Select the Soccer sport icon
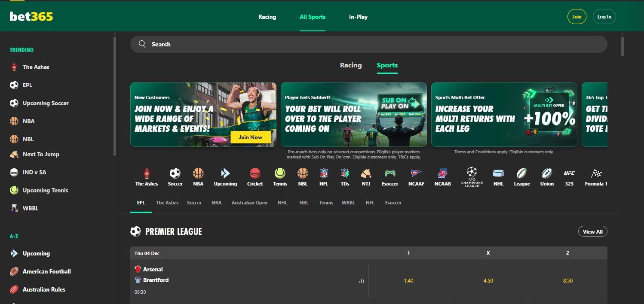 (x=175, y=173)
